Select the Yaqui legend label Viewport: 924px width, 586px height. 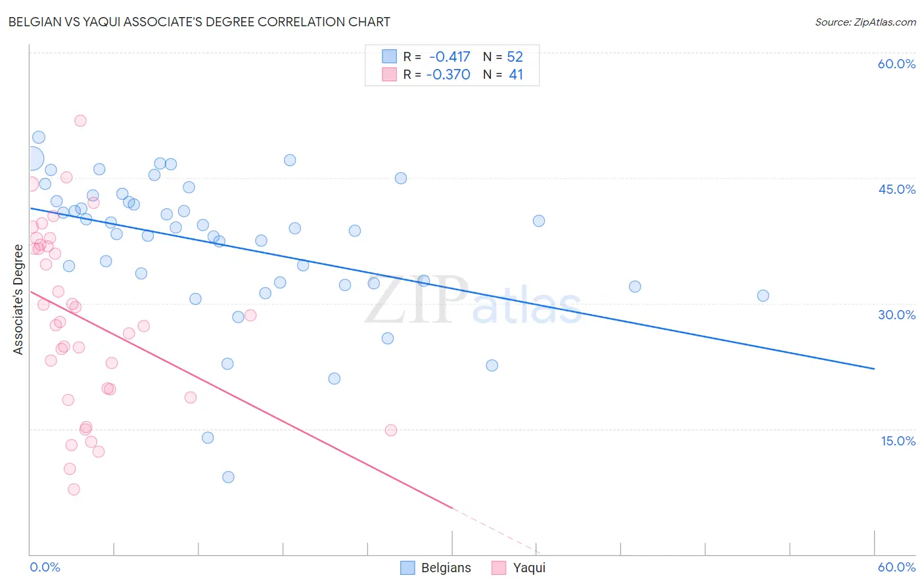tap(529, 568)
